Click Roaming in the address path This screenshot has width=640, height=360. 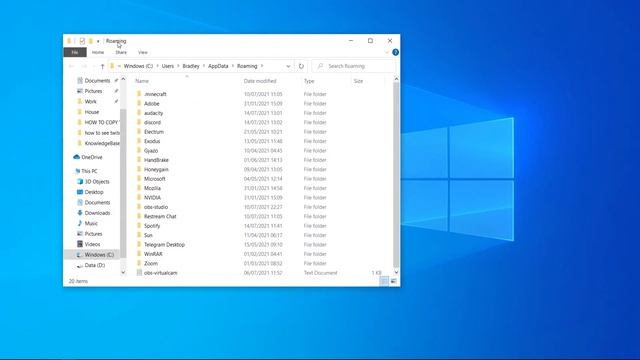[247, 66]
